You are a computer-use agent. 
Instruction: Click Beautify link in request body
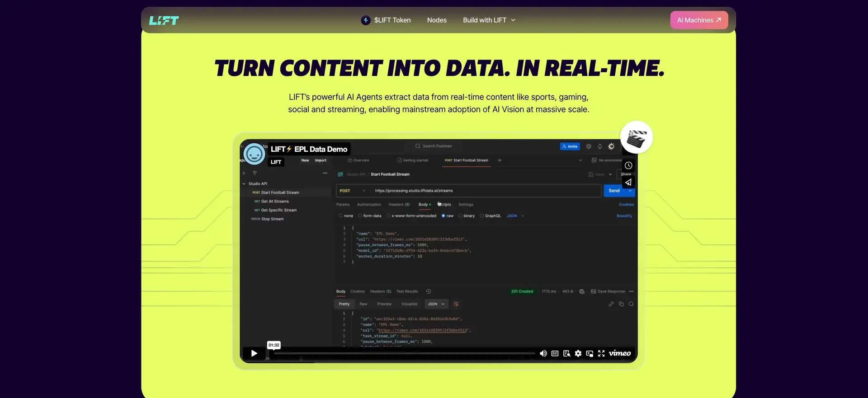[624, 216]
